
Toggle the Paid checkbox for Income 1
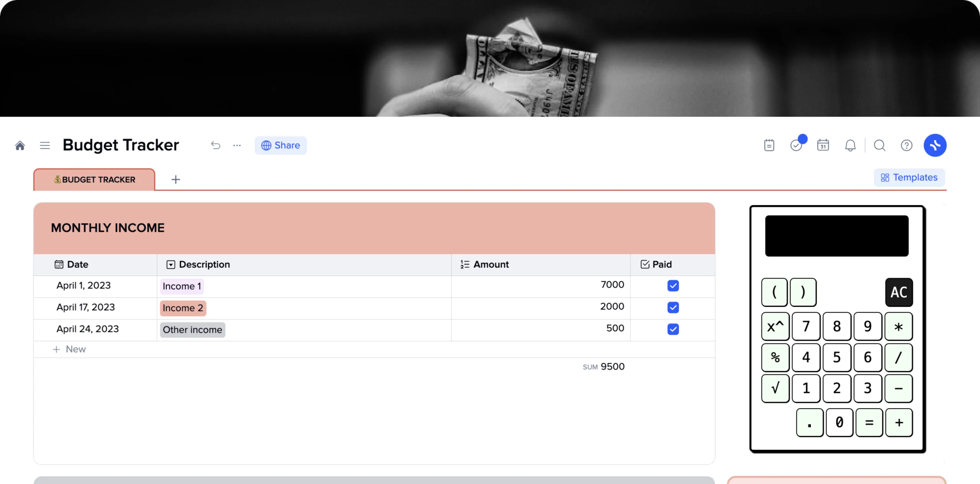pyautogui.click(x=673, y=286)
